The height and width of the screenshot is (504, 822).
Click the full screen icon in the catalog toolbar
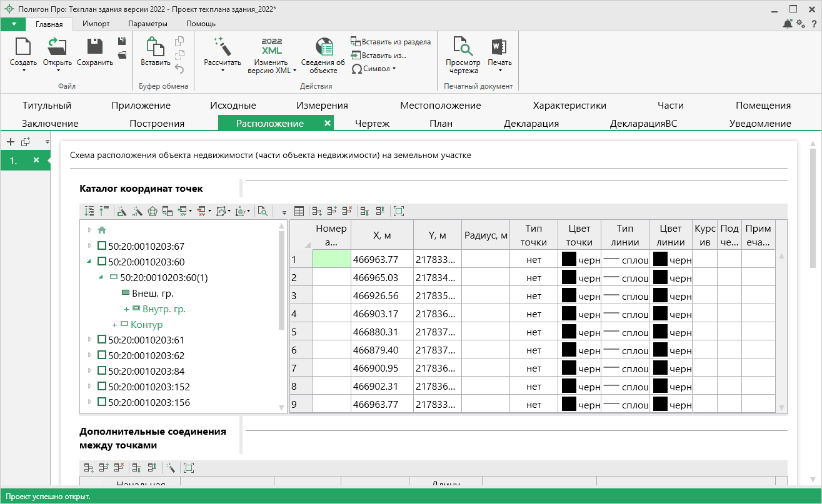399,212
